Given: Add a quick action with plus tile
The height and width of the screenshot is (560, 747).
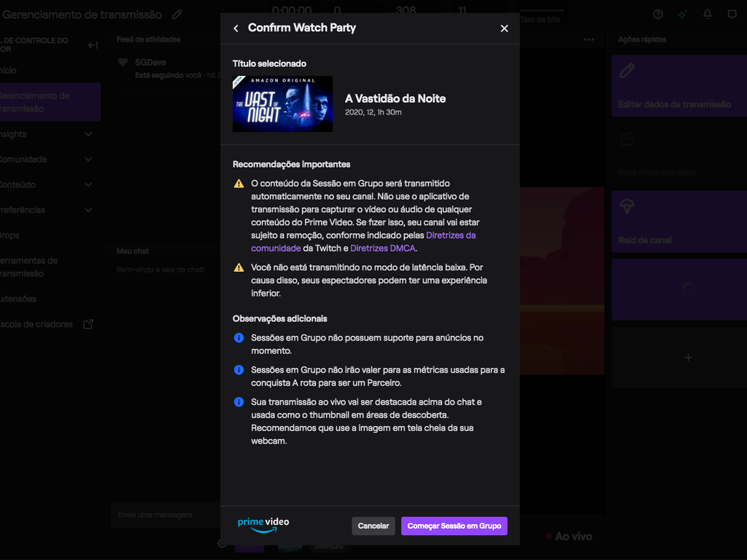Looking at the screenshot, I should (x=679, y=357).
